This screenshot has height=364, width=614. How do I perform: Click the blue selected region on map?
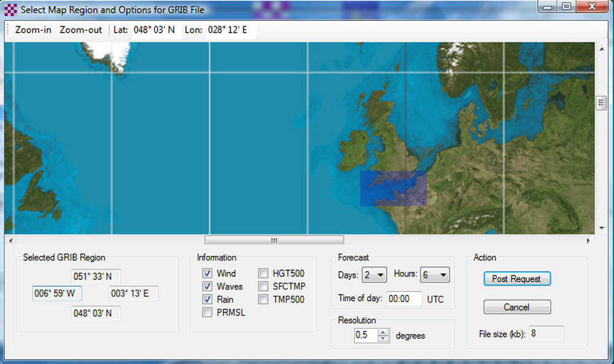(x=393, y=188)
